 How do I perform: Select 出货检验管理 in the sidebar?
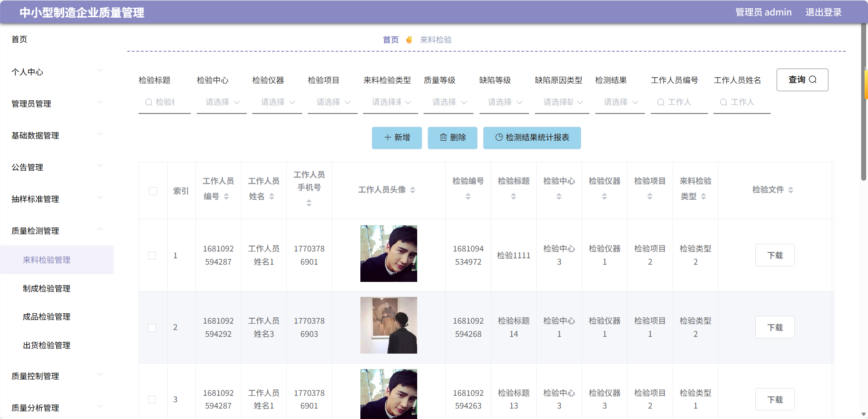(57, 345)
